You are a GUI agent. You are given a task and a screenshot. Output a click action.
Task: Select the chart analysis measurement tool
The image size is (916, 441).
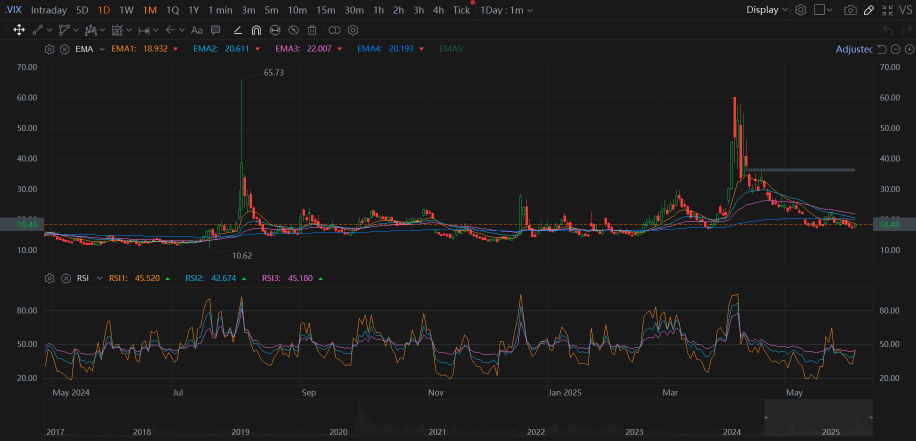tap(117, 30)
